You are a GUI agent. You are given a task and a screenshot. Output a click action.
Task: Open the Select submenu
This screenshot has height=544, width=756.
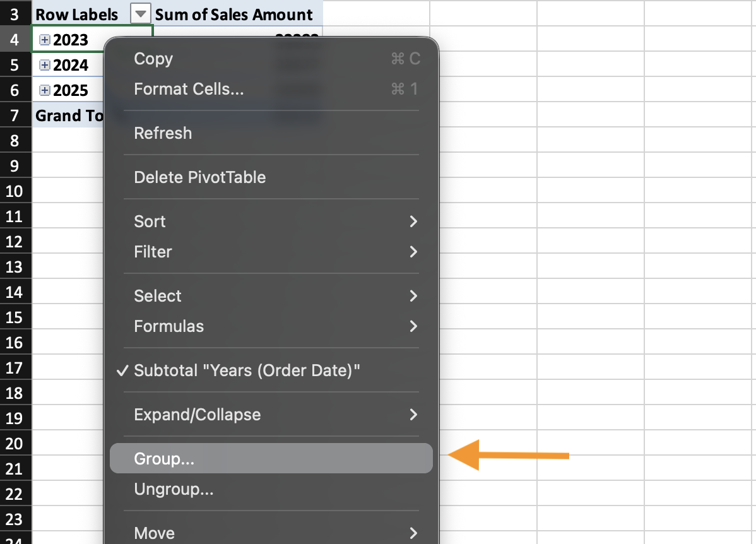pyautogui.click(x=158, y=296)
